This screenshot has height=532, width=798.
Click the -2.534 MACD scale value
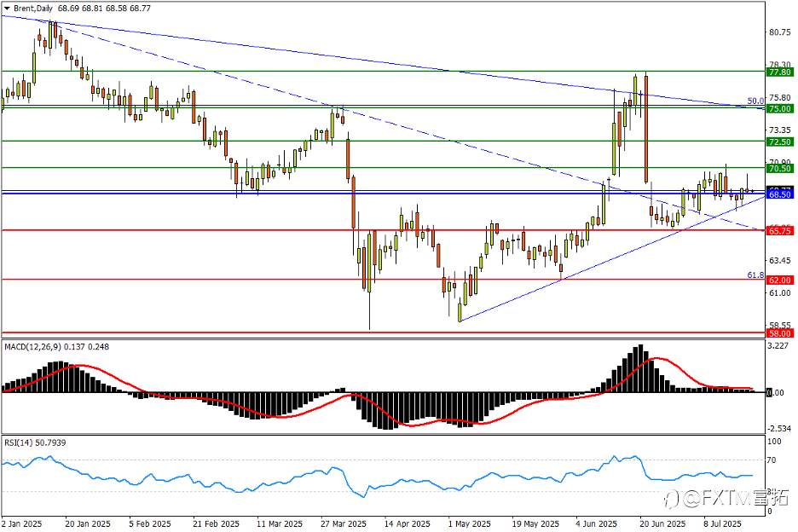[778, 429]
